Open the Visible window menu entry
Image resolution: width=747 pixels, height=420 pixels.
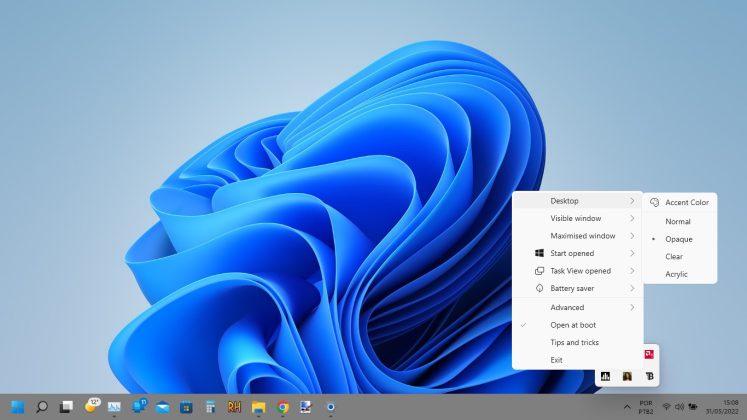coord(577,219)
